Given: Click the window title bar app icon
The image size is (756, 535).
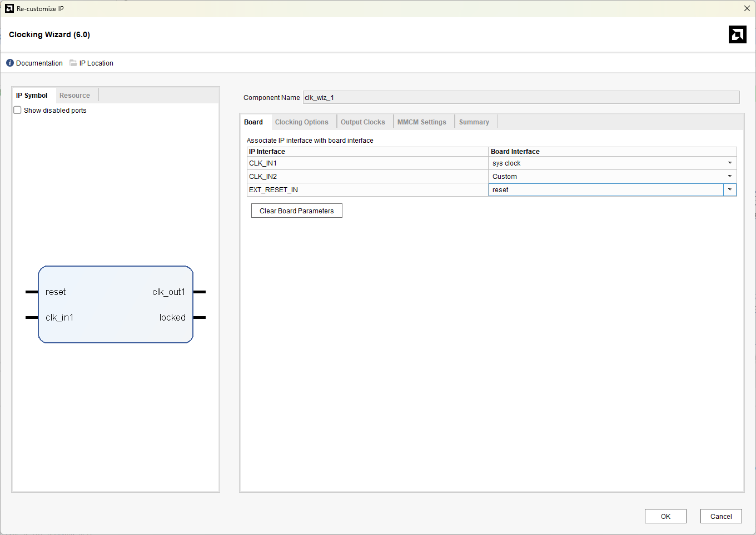Looking at the screenshot, I should tap(9, 8).
